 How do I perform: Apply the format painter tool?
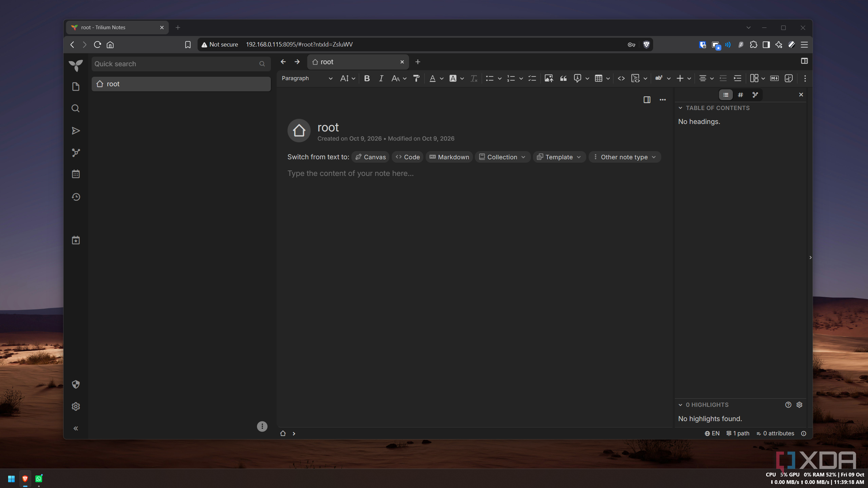click(416, 78)
